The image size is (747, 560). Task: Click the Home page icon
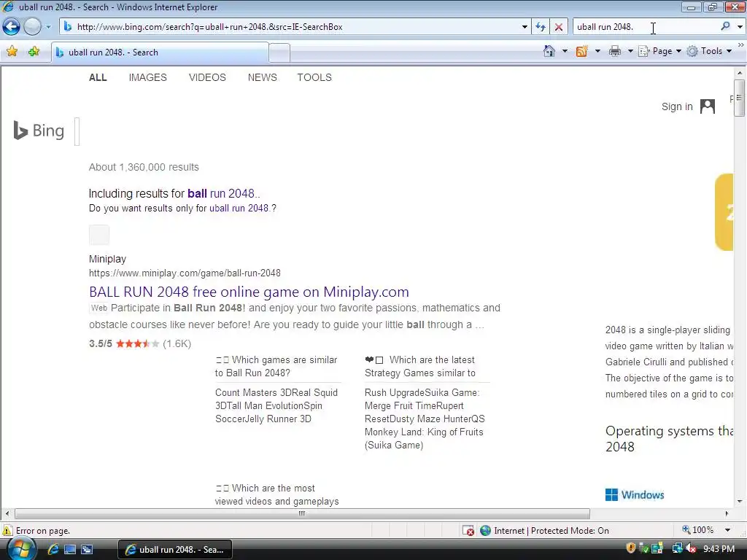pyautogui.click(x=549, y=51)
